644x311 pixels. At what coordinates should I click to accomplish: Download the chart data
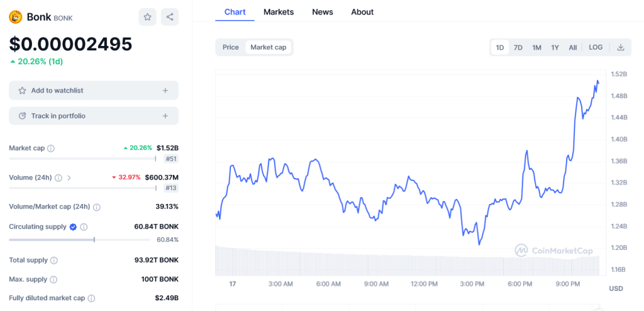click(x=621, y=47)
